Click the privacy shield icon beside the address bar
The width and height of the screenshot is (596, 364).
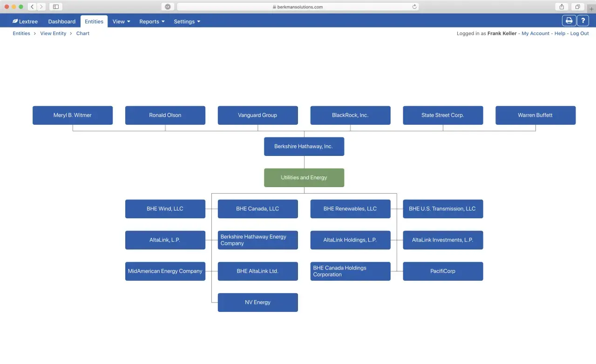point(168,7)
